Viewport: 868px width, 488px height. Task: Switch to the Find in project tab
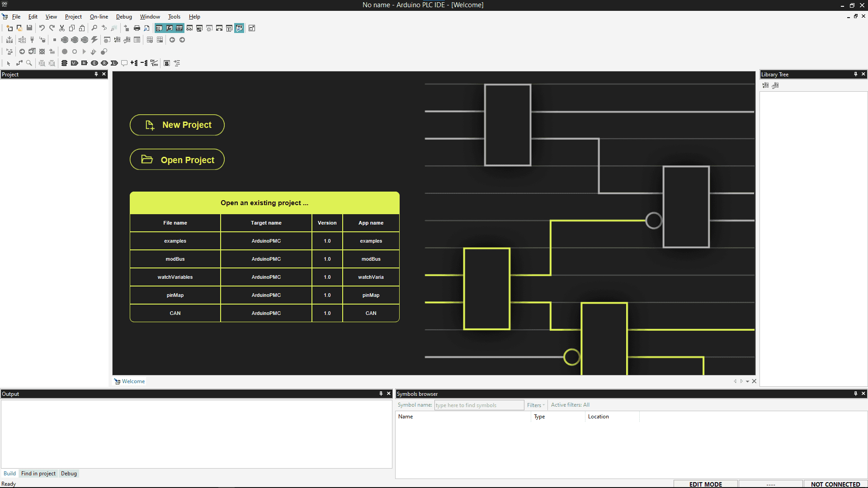[x=38, y=474]
